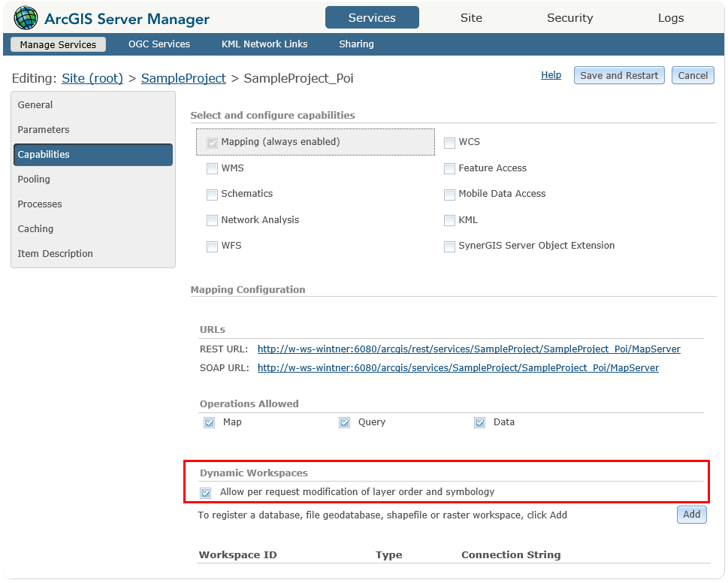Check Mobile Data Access capability
The image size is (728, 583).
tap(449, 195)
